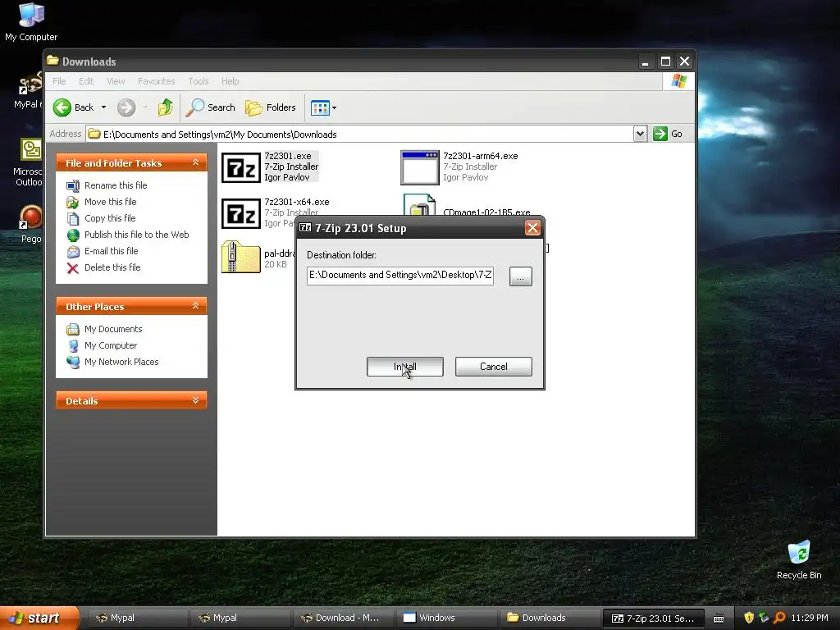This screenshot has width=840, height=630.
Task: Open the Back history dropdown arrow
Action: click(104, 107)
